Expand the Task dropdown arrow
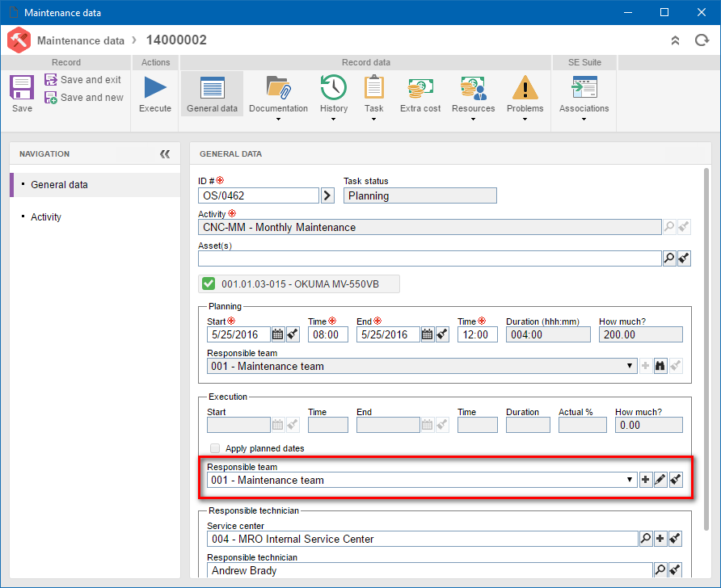The width and height of the screenshot is (721, 588). 373,120
